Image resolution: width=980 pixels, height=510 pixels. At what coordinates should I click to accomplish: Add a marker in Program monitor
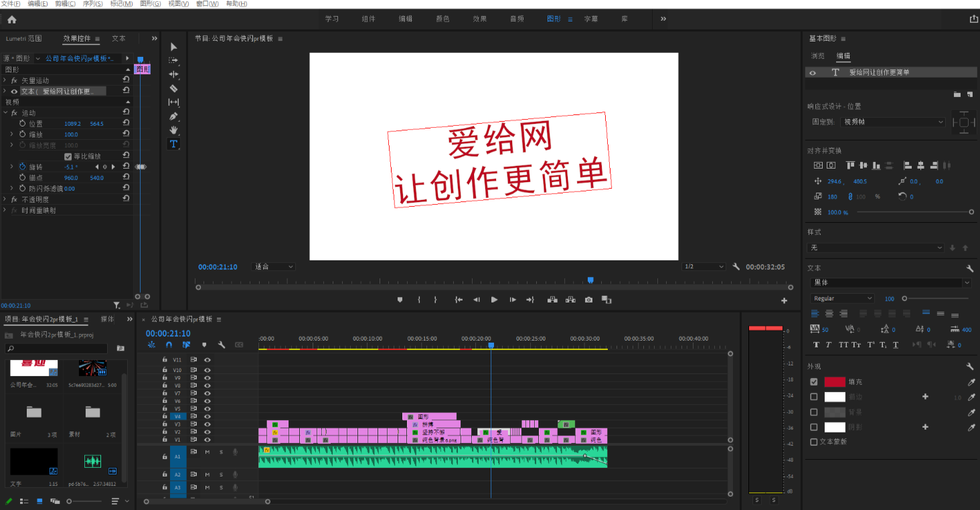pyautogui.click(x=400, y=300)
